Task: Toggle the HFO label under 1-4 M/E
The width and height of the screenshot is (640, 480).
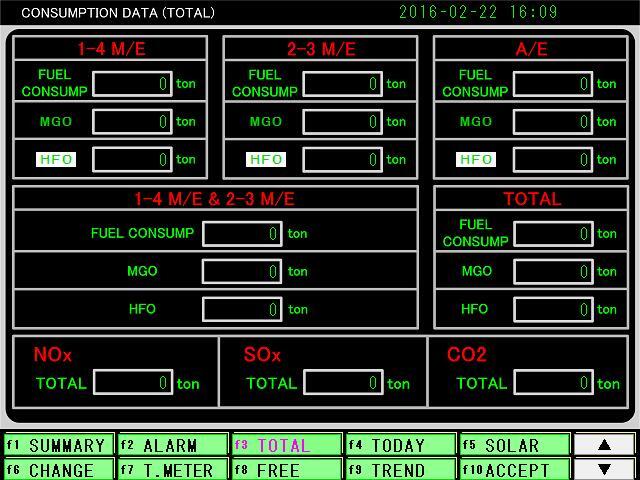Action: click(56, 159)
